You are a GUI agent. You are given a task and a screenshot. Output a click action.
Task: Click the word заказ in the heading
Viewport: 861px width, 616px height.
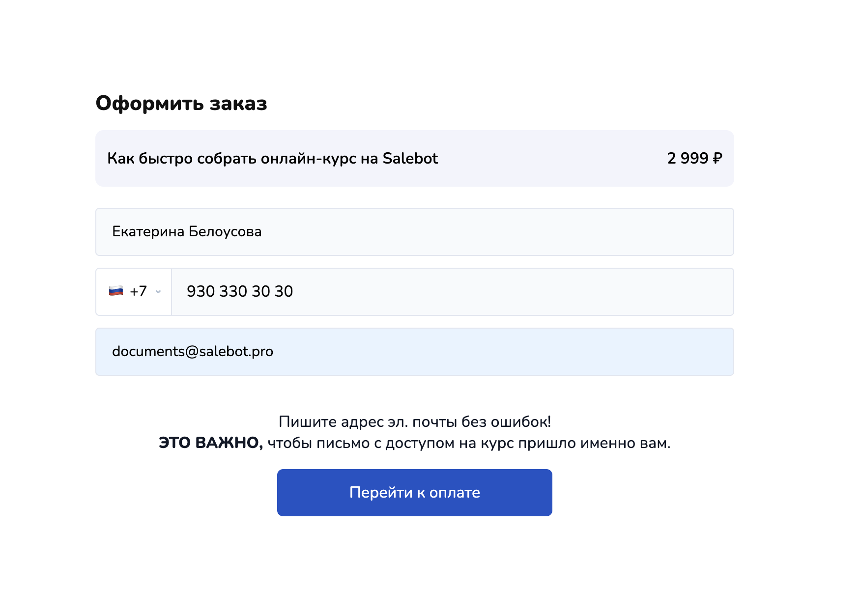pos(238,103)
